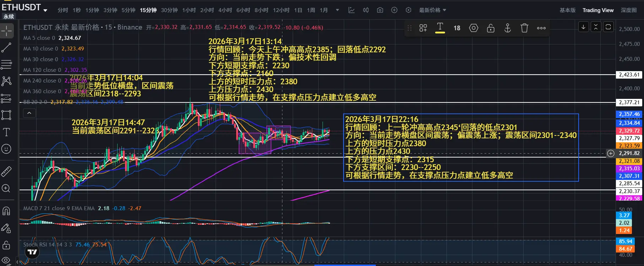Click the add/compare plus-circle icon
This screenshot has height=266, width=644.
click(394, 10)
